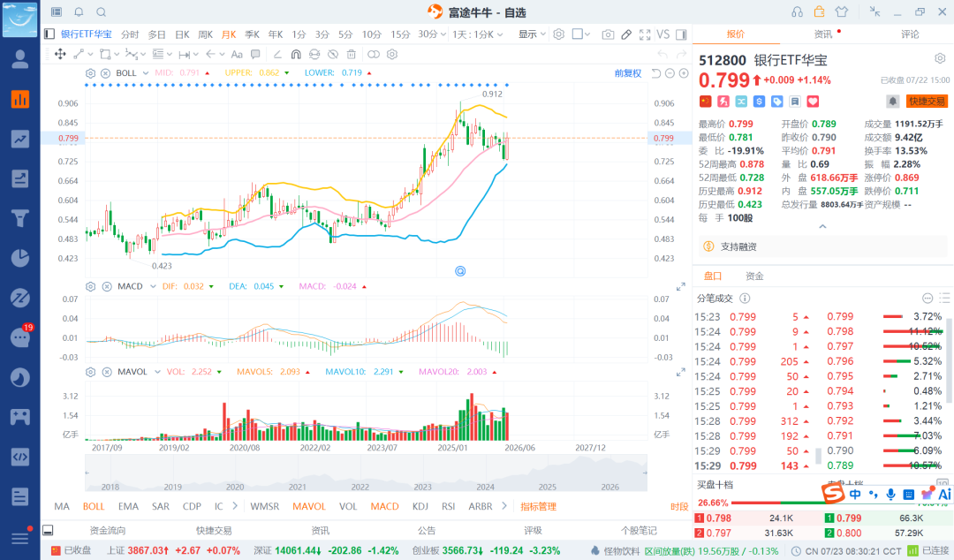This screenshot has width=954, height=560.
Task: Zoom in chart with plus circle
Action: point(684,73)
